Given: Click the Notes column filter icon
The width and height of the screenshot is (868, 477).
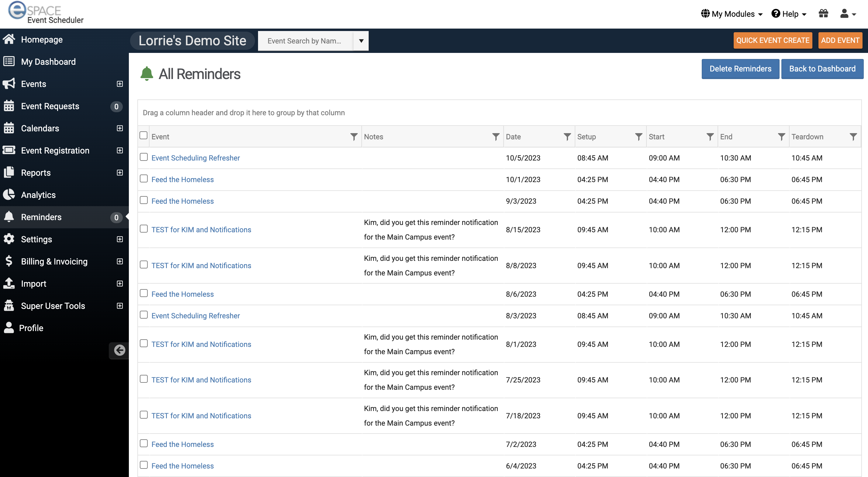Looking at the screenshot, I should click(x=496, y=137).
